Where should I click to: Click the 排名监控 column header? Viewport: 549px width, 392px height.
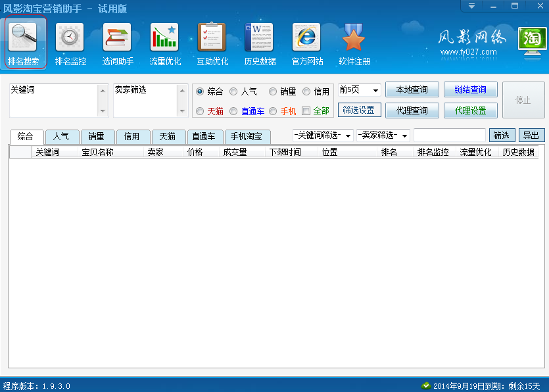(x=435, y=152)
